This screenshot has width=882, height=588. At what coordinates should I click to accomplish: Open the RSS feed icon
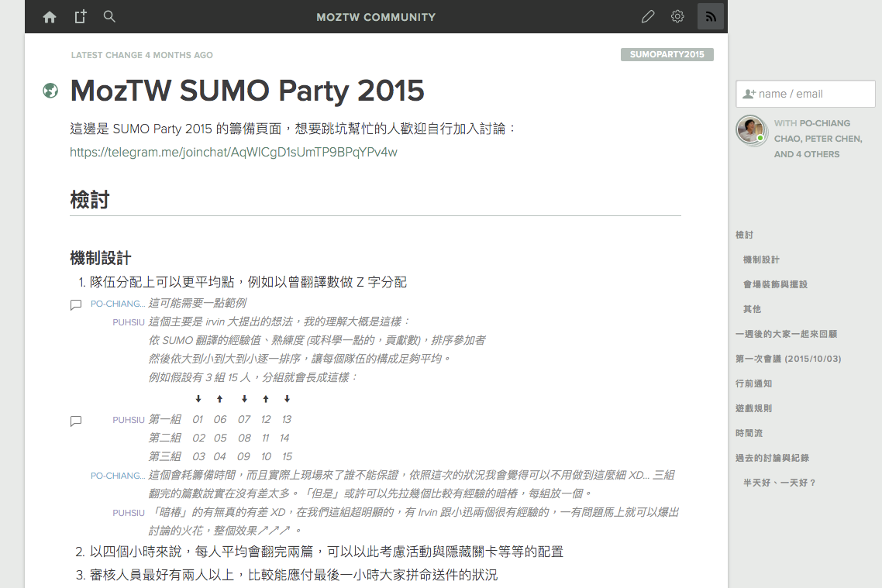(711, 16)
